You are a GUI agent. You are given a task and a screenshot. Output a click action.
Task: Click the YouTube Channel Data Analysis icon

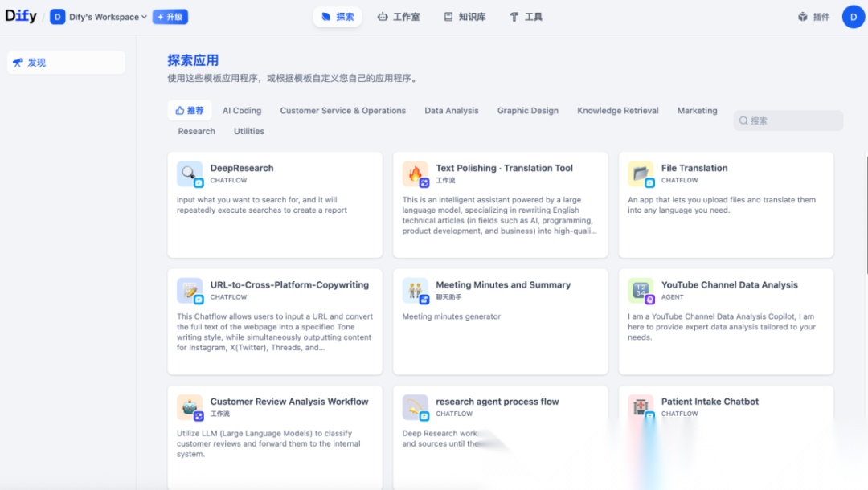tap(641, 291)
